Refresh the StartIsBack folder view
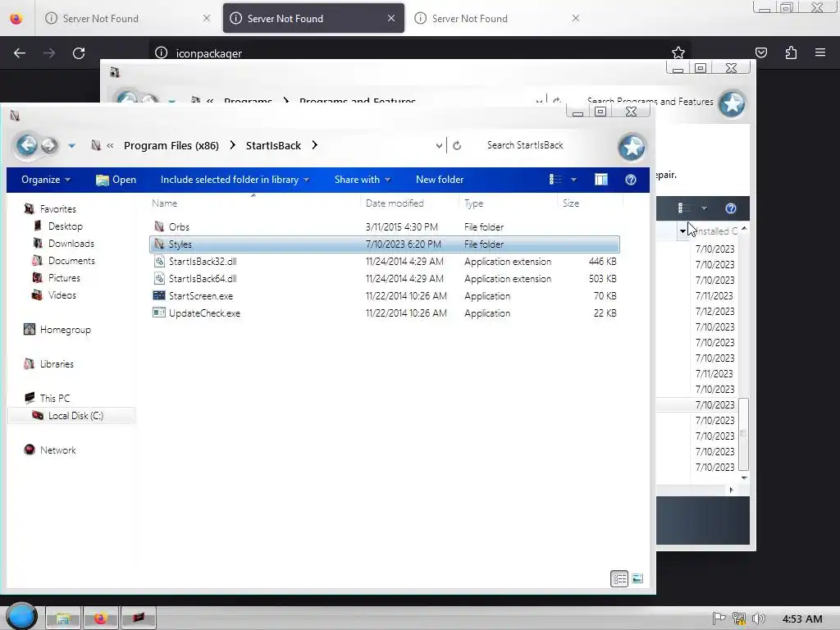840x630 pixels. click(457, 145)
